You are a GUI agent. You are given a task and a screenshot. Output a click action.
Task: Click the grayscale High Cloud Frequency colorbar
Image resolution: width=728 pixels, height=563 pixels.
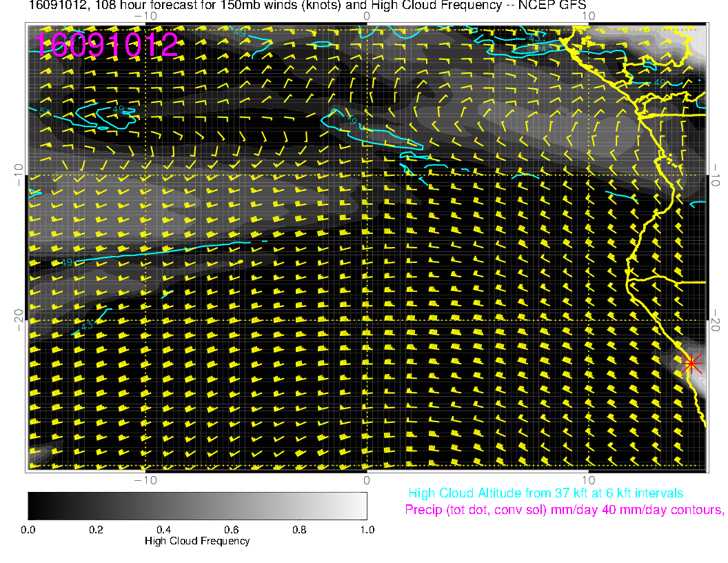coord(197,506)
